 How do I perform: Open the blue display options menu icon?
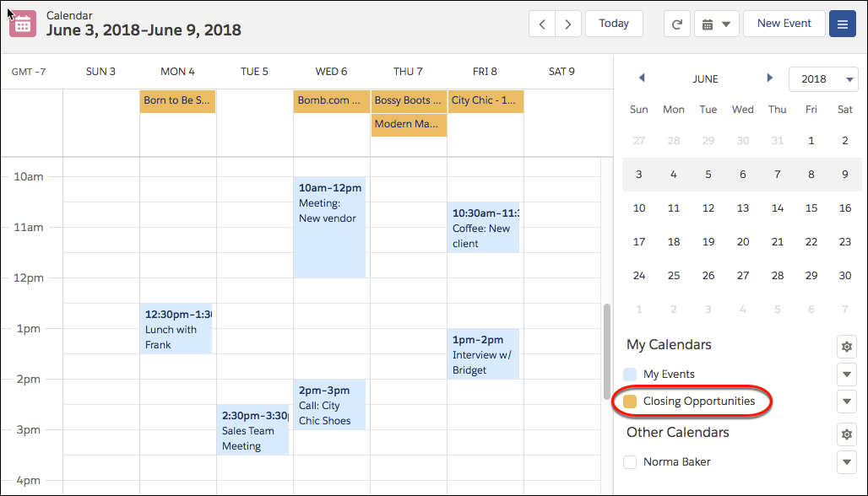click(842, 24)
